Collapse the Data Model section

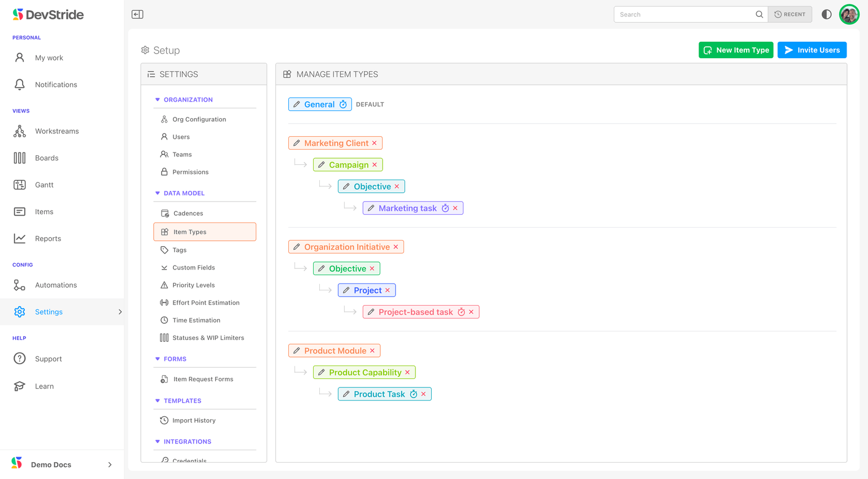[158, 193]
